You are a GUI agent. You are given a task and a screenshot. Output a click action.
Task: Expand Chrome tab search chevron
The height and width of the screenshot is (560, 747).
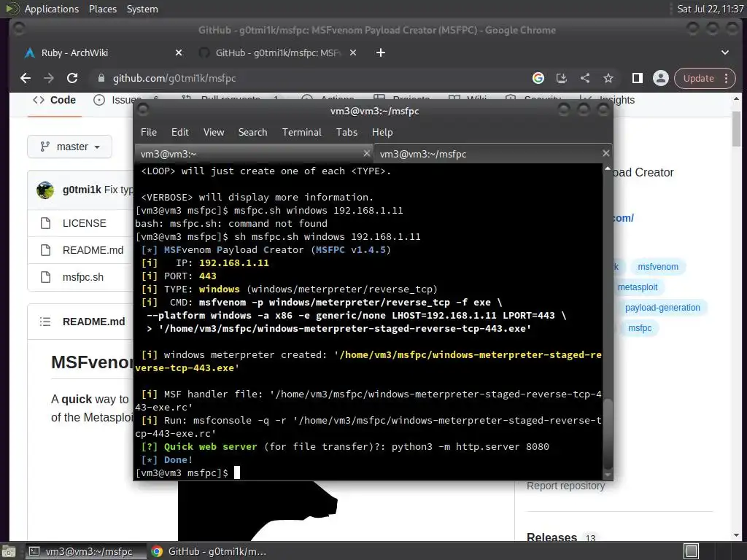pos(725,52)
